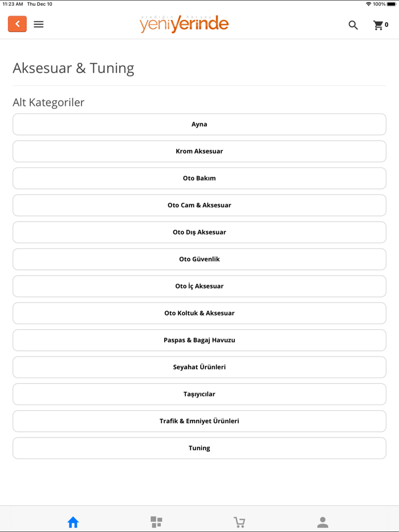This screenshot has height=532, width=399.
Task: Choose Seyahat Ürünleri subcategory
Action: point(199,367)
